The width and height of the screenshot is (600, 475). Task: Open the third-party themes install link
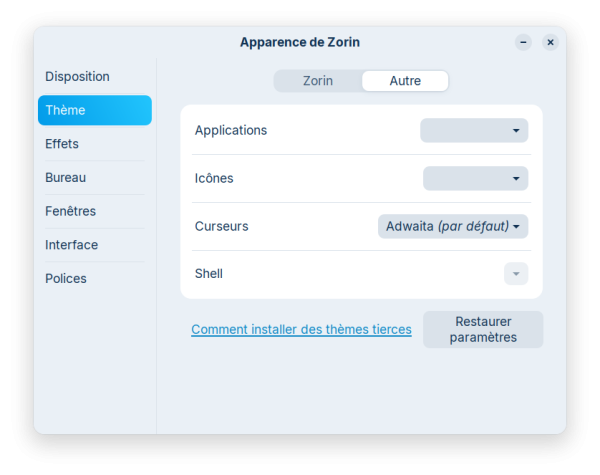tap(301, 329)
